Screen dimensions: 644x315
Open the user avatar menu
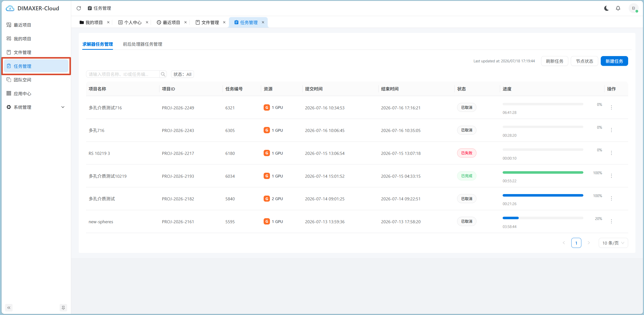(633, 8)
